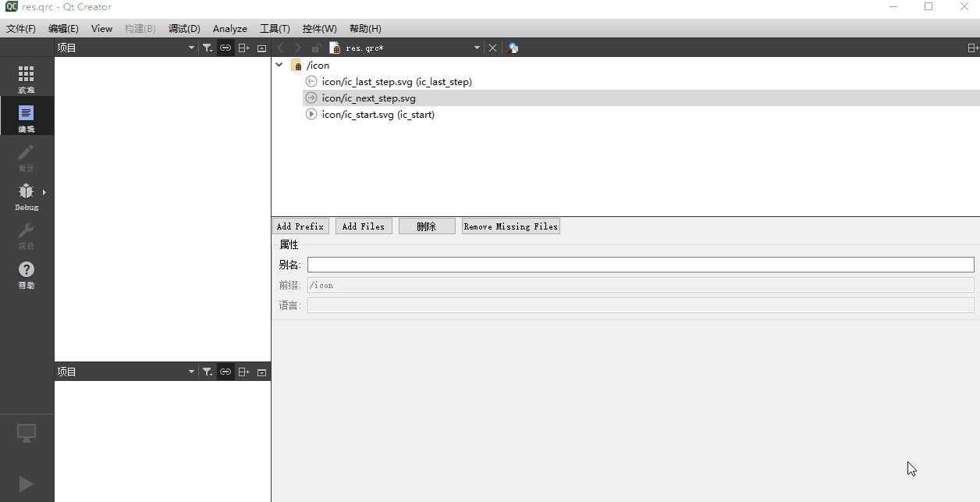The width and height of the screenshot is (980, 502).
Task: Focus the 别名 alias input field
Action: tap(641, 265)
